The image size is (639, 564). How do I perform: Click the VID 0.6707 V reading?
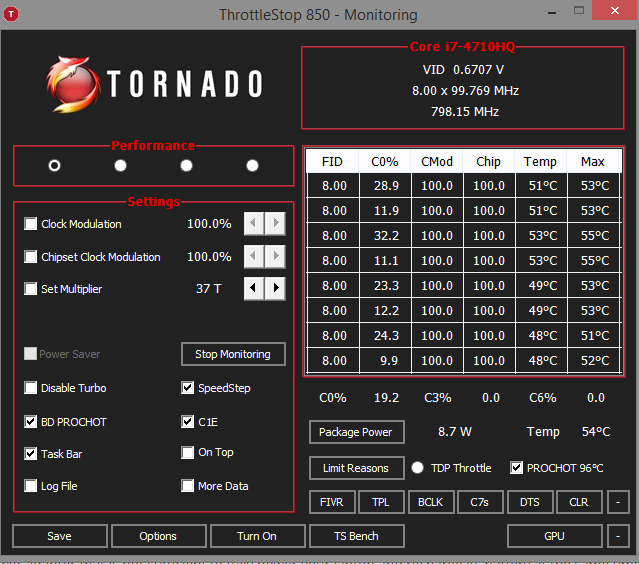tap(463, 70)
